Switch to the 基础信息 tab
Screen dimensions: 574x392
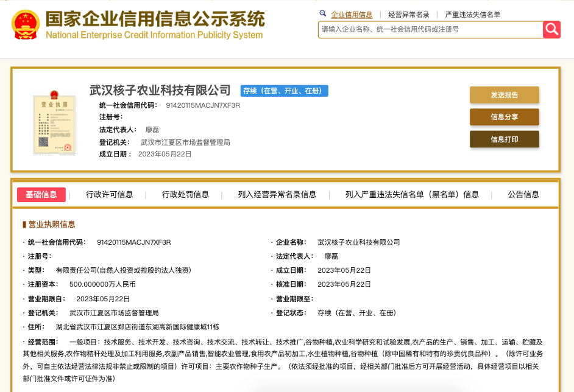pyautogui.click(x=42, y=194)
